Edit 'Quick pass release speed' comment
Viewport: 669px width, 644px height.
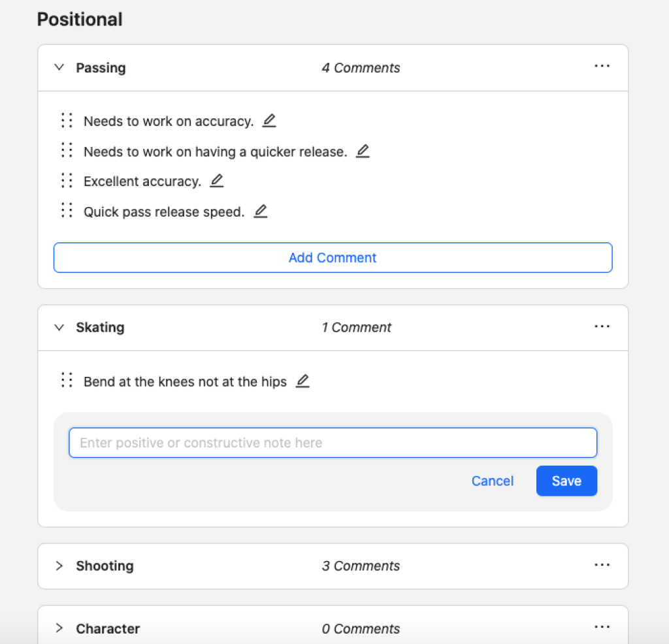click(261, 211)
